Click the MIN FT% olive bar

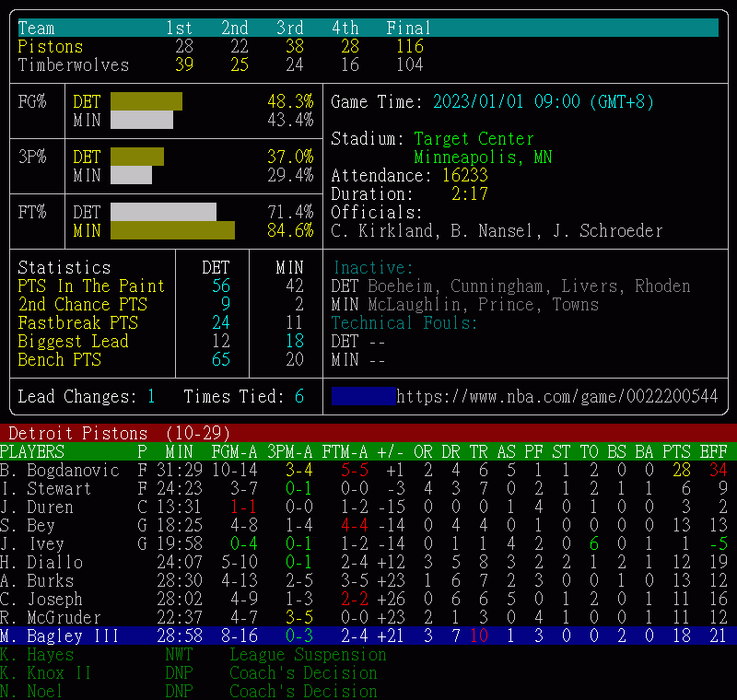172,230
